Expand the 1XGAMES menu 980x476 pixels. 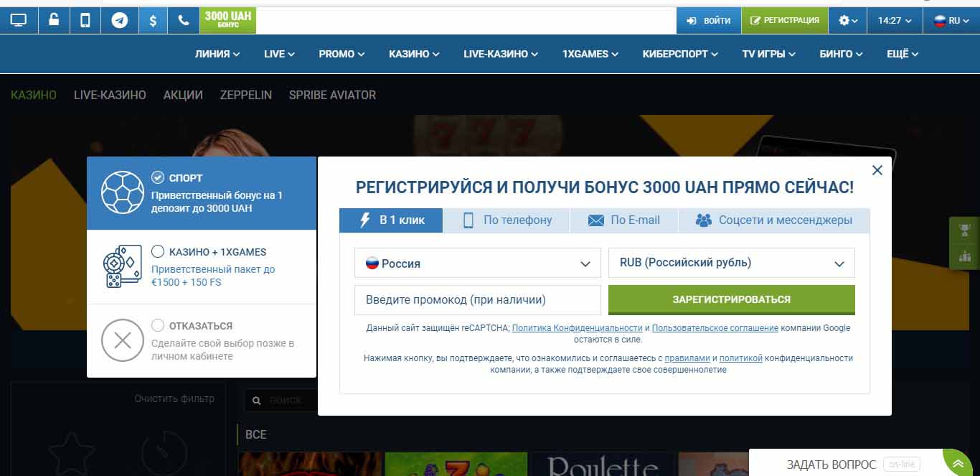[591, 54]
